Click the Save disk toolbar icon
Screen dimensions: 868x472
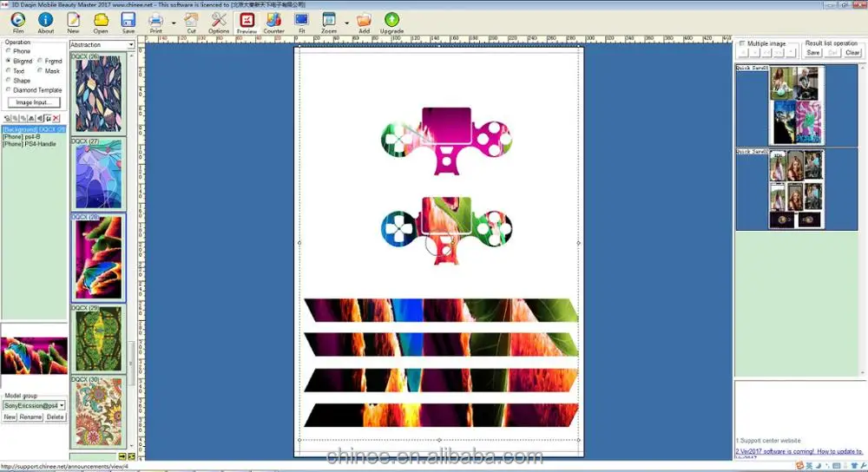pos(128,23)
